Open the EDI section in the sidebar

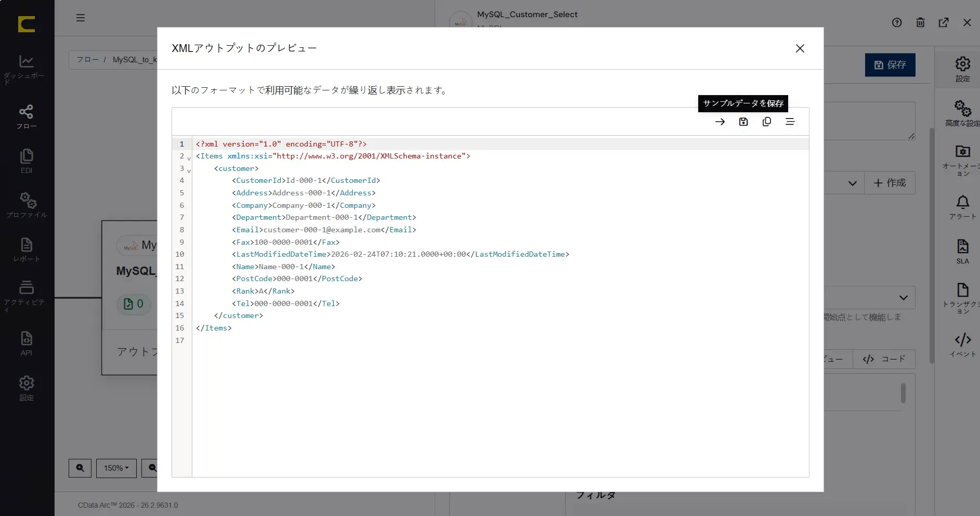point(27,161)
